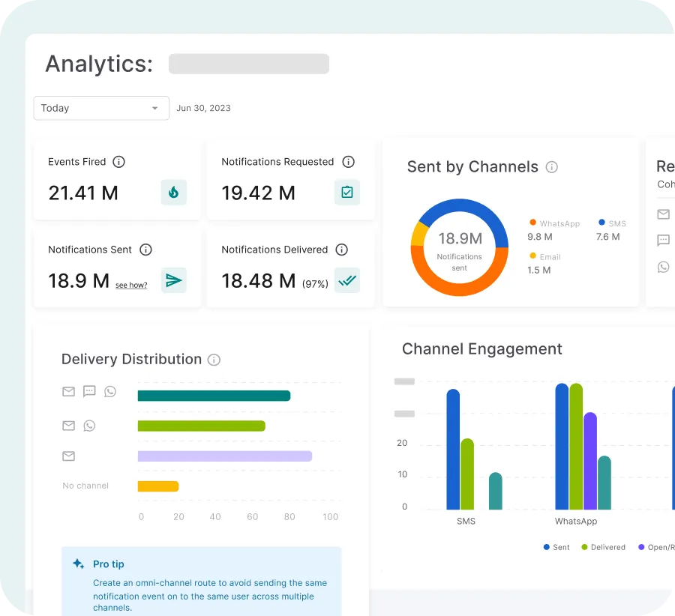This screenshot has width=675, height=616.
Task: Click the flame icon in Events Fired
Action: (174, 193)
